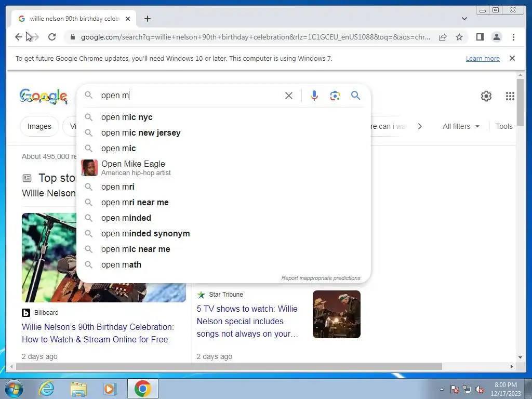Click the vertical scrollbar up arrow
Viewport: 532px width, 399px height.
[x=520, y=75]
